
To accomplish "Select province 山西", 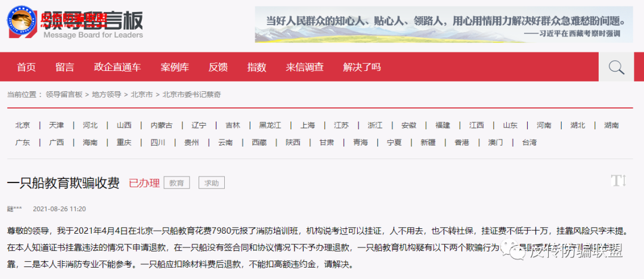I will point(123,125).
